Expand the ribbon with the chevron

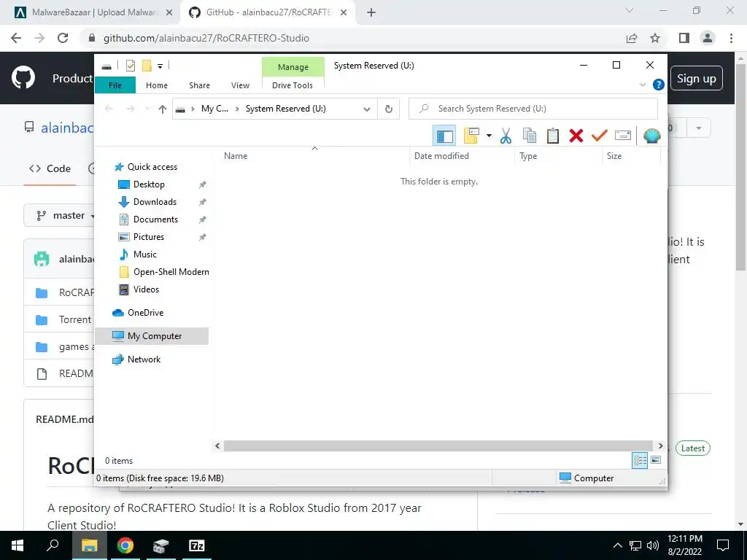coord(642,85)
